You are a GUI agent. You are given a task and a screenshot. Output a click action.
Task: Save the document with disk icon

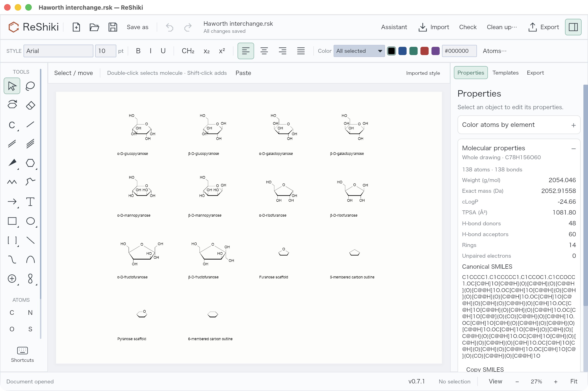(113, 27)
